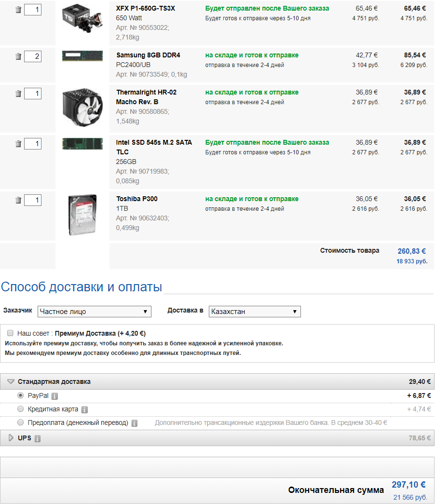Click info icon beside UPS delivery
This screenshot has width=435, height=504.
[x=38, y=439]
